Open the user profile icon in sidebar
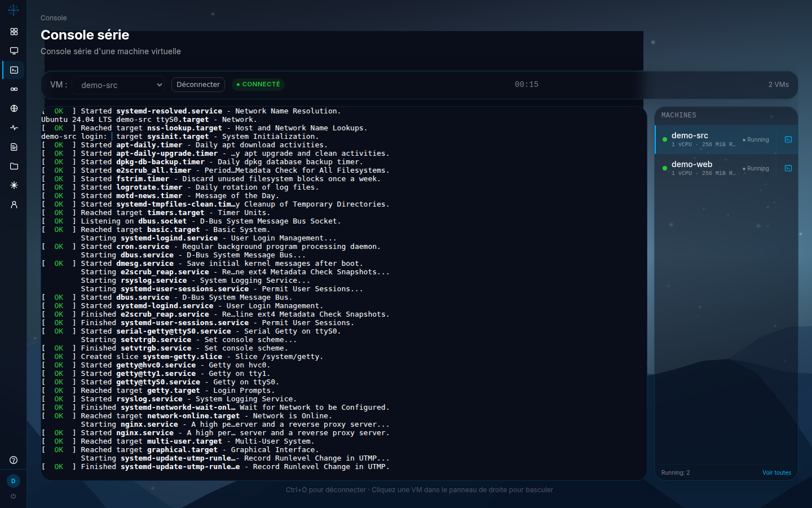Image resolution: width=812 pixels, height=508 pixels. click(x=14, y=204)
